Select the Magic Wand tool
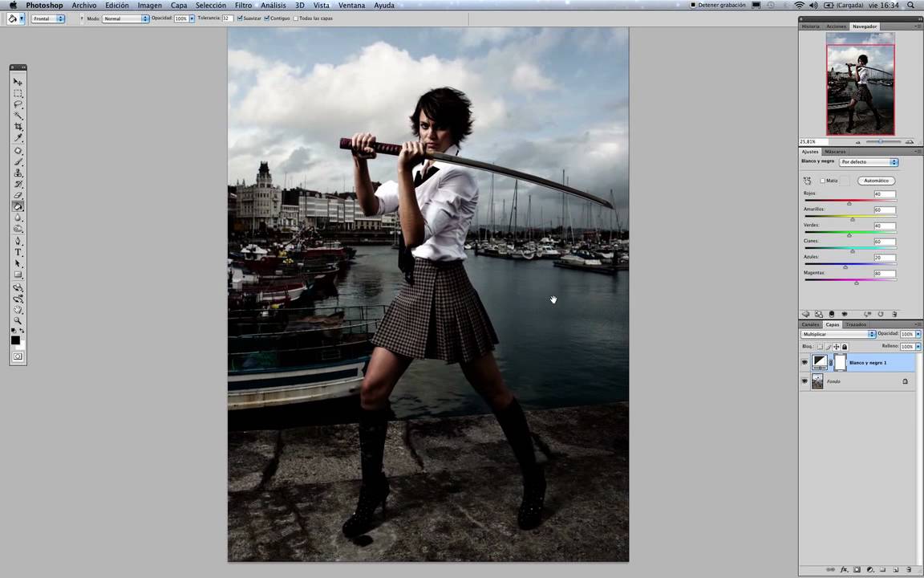The height and width of the screenshot is (578, 924). coord(18,116)
